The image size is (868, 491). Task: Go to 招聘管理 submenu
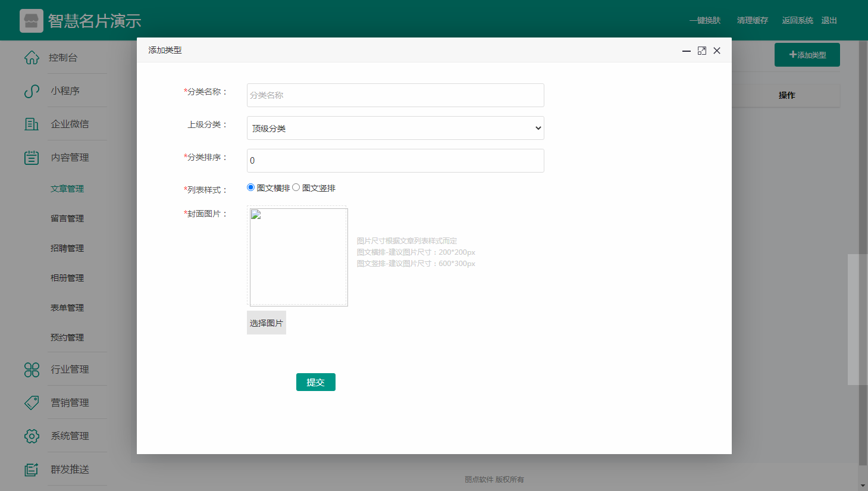coord(67,248)
